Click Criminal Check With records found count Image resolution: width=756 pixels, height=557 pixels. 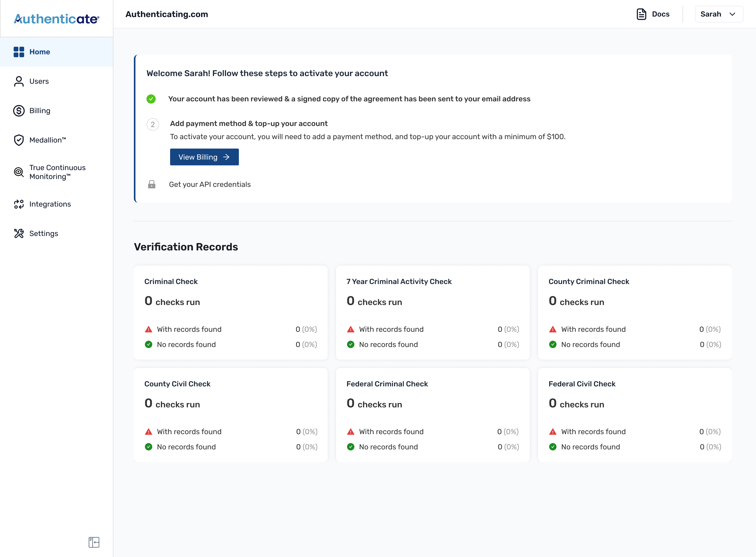tap(306, 329)
